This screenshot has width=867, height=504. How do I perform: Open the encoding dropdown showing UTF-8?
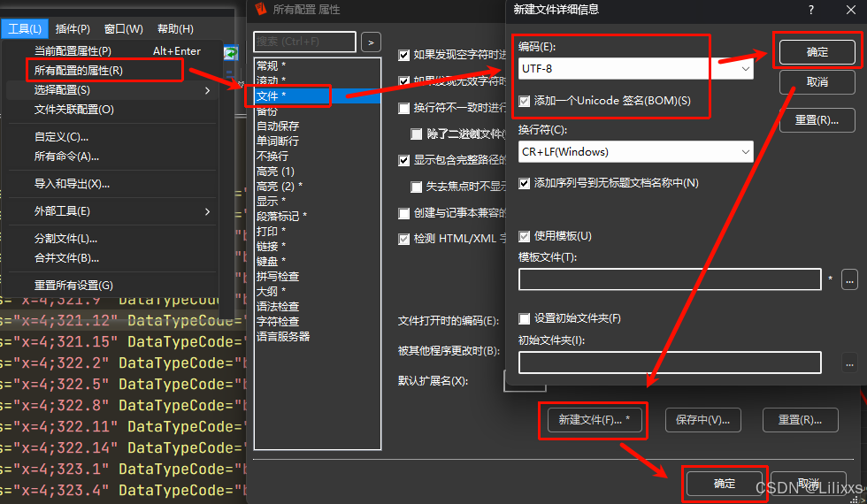636,69
